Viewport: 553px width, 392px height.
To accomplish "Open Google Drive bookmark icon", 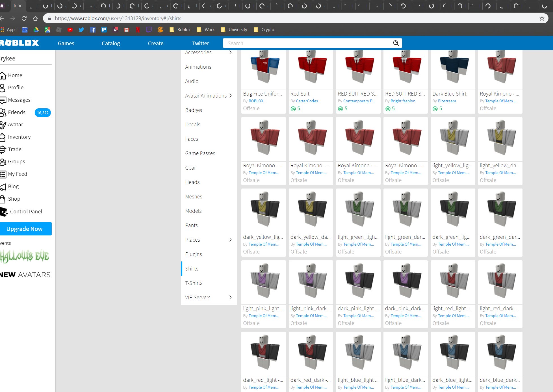I will [x=36, y=30].
